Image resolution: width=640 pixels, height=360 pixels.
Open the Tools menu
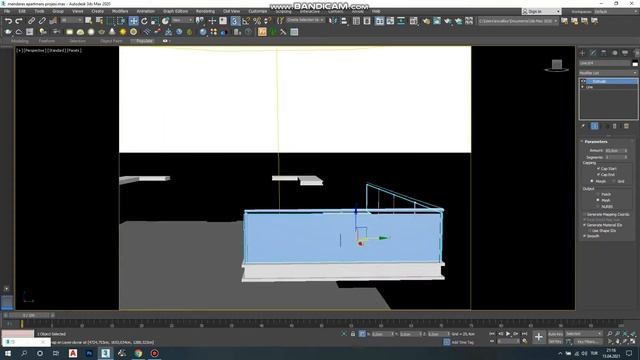39,11
